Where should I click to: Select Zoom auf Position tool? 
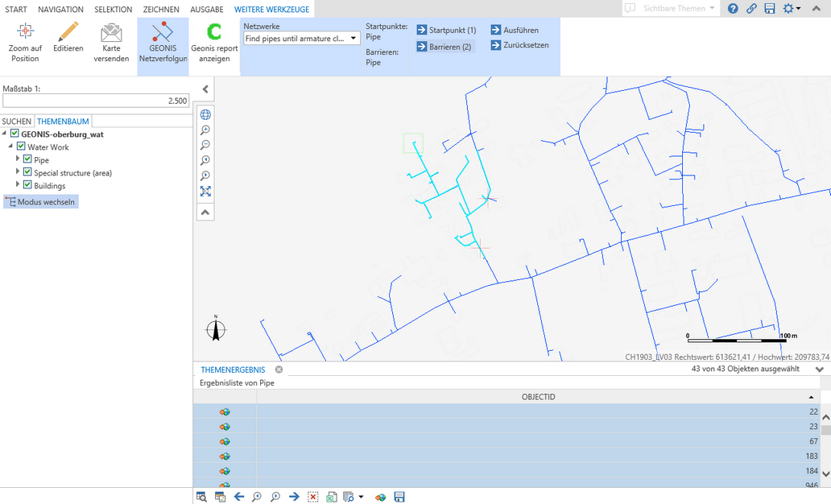coord(25,43)
